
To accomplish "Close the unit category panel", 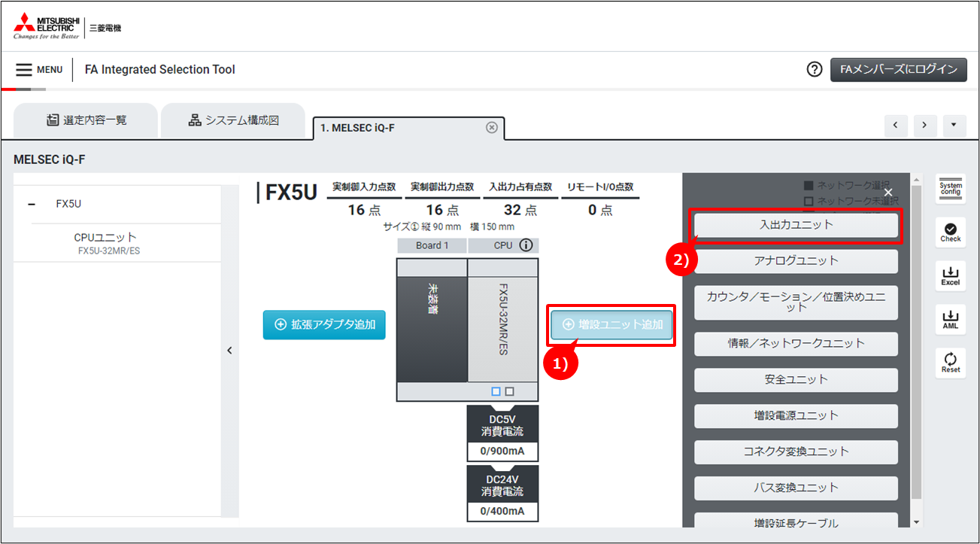I will 888,193.
